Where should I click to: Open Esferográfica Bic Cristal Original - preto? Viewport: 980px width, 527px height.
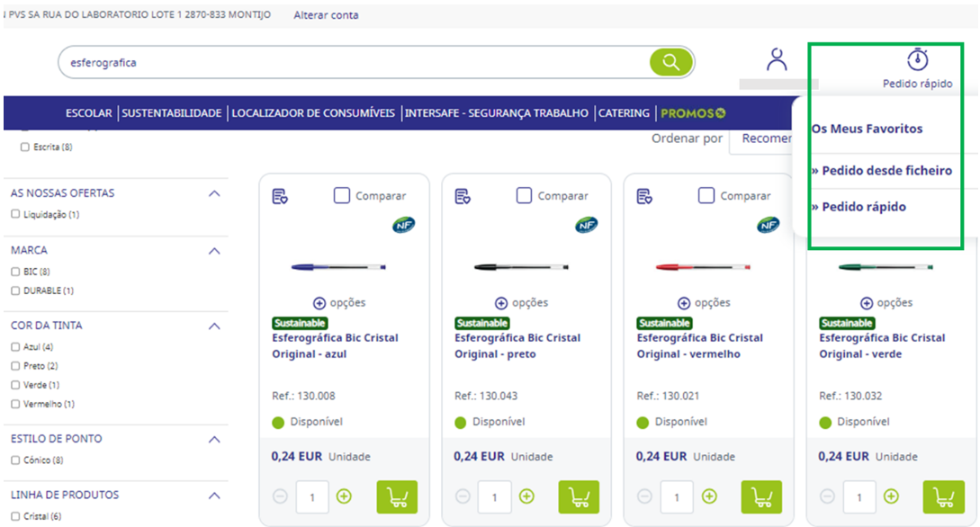[x=517, y=346]
